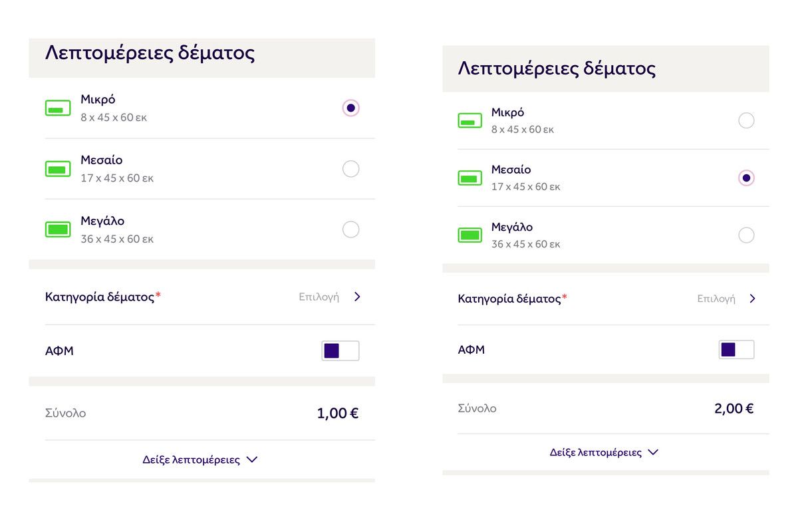Click ΑΦΜ label in right panel

coord(471,349)
